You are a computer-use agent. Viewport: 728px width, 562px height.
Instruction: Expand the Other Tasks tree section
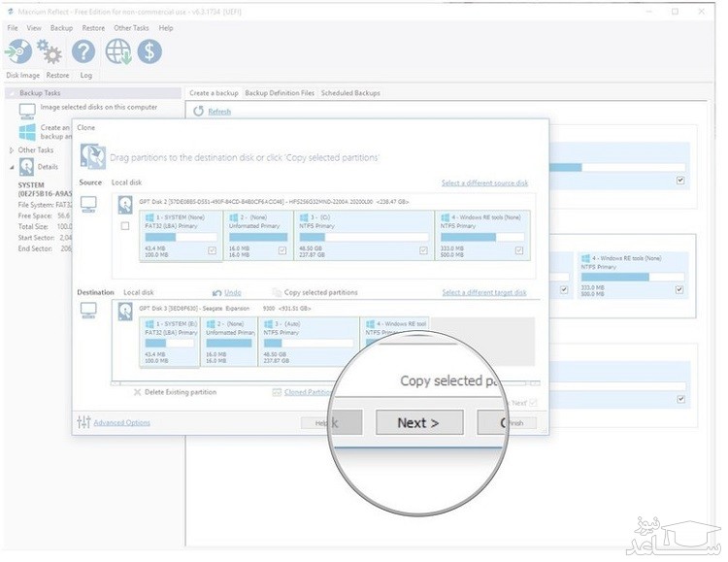tap(12, 150)
